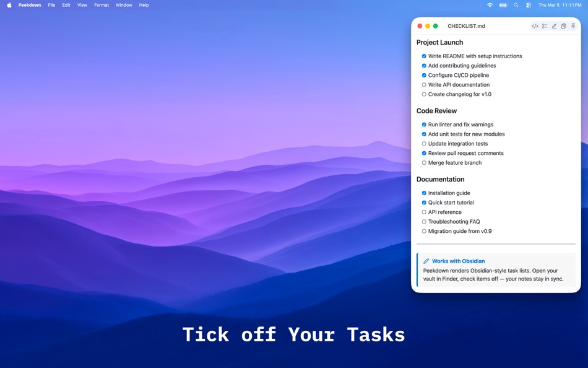
Task: Click the Works with Obsidian callout title
Action: [458, 261]
